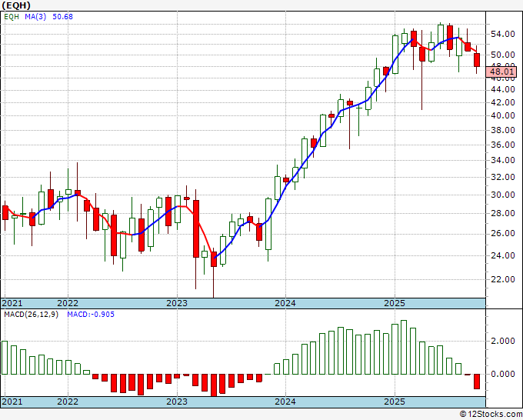Click the 50.00 price axis label
This screenshot has width=523, height=420.
click(503, 55)
